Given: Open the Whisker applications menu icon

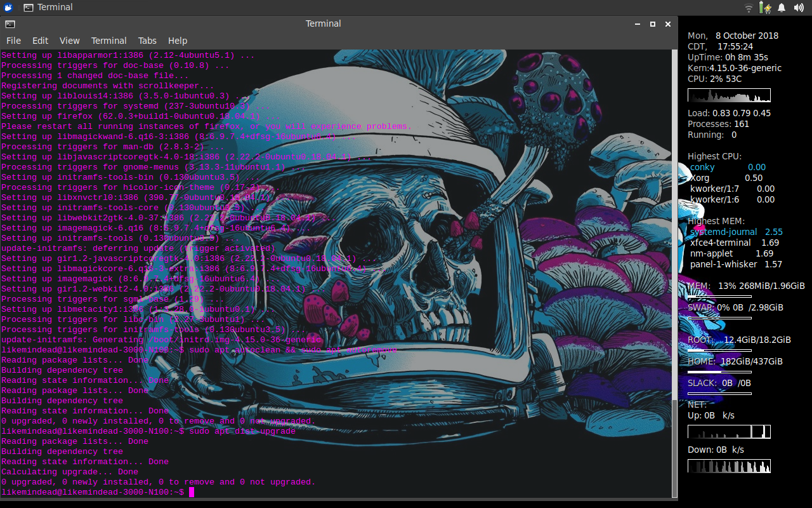Looking at the screenshot, I should click(8, 8).
